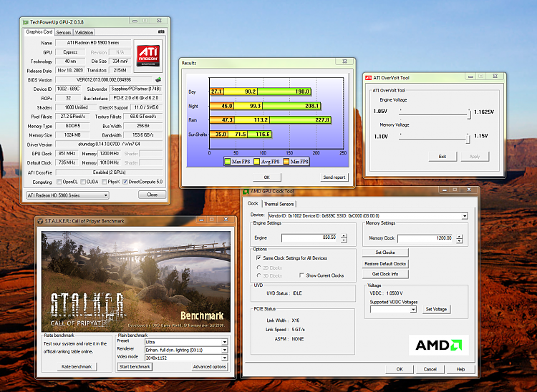Image resolution: width=537 pixels, height=392 pixels.
Task: Click Restore Default Clocks
Action: tap(385, 264)
